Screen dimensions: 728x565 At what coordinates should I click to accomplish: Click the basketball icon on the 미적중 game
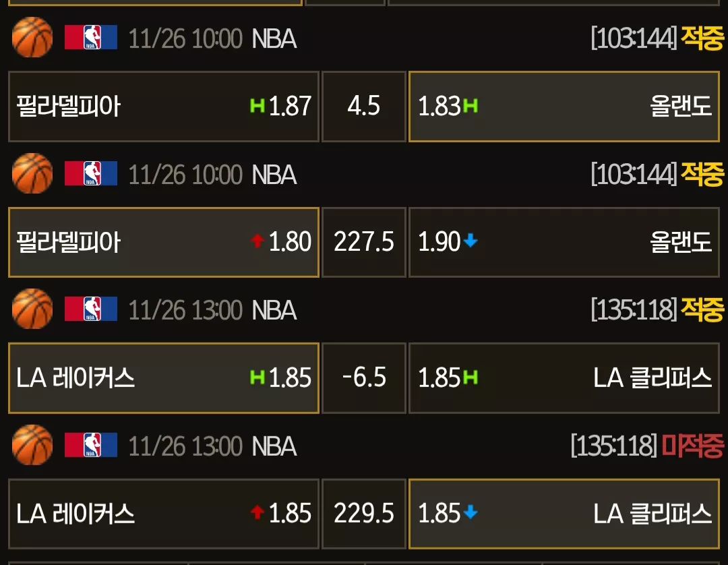pyautogui.click(x=32, y=445)
